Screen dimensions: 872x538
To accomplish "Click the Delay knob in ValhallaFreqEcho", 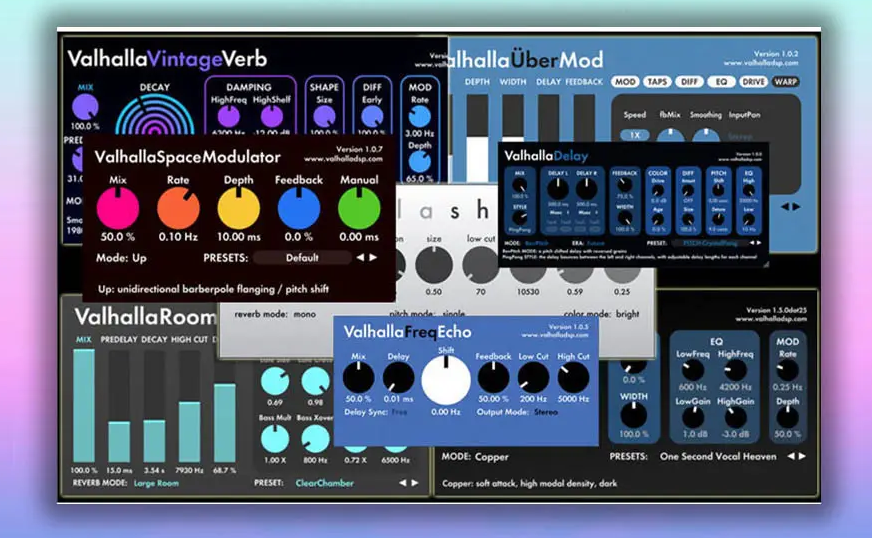I will point(398,377).
